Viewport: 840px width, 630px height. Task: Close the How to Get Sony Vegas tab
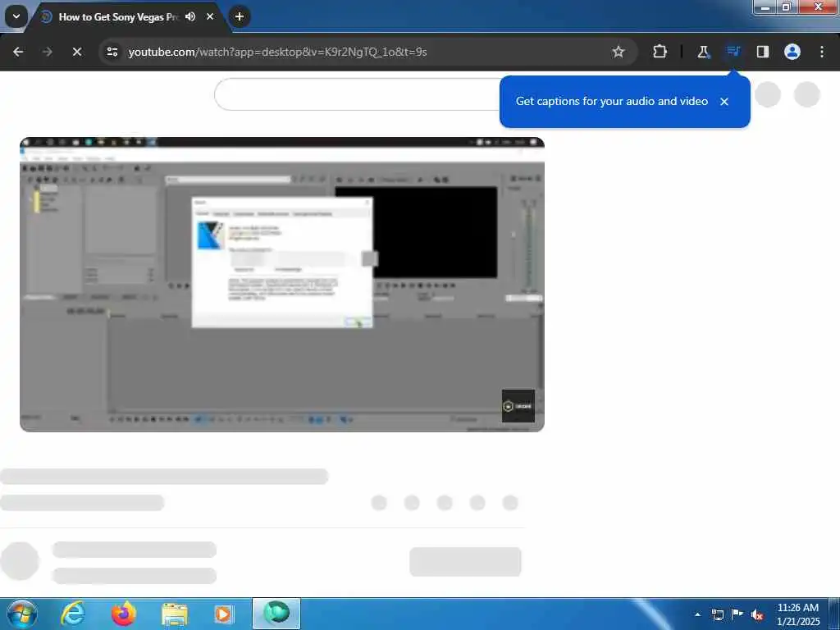tap(210, 16)
